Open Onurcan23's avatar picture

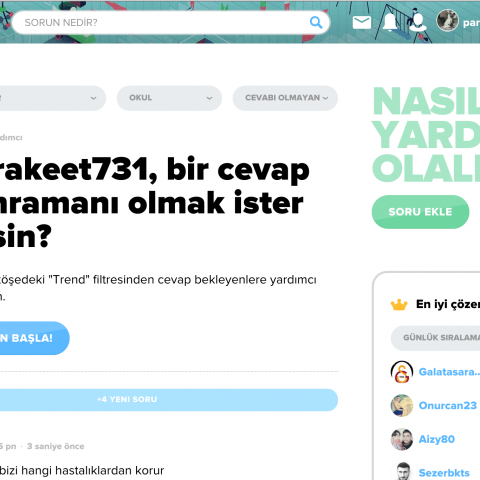[x=402, y=405]
